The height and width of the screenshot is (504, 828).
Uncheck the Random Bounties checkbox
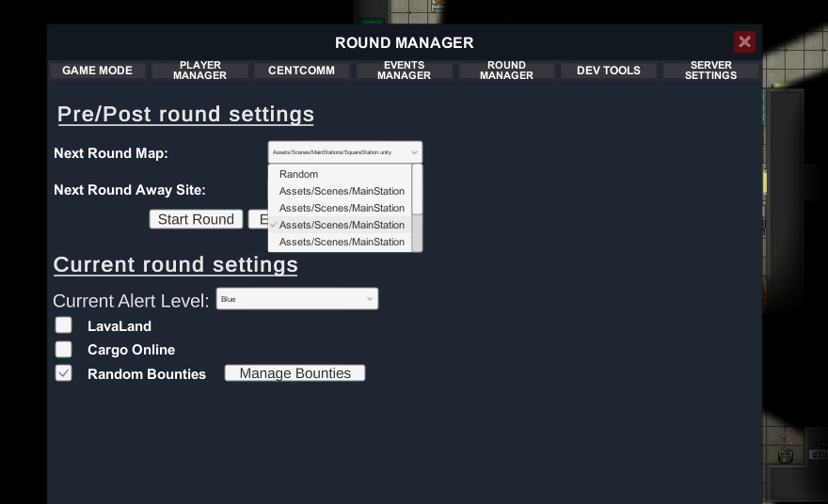[x=63, y=373]
